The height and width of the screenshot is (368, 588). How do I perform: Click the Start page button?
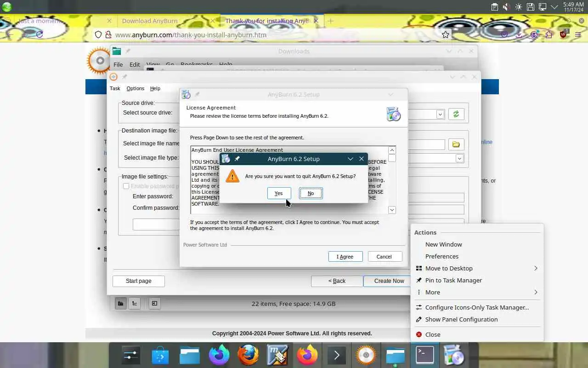click(x=138, y=281)
